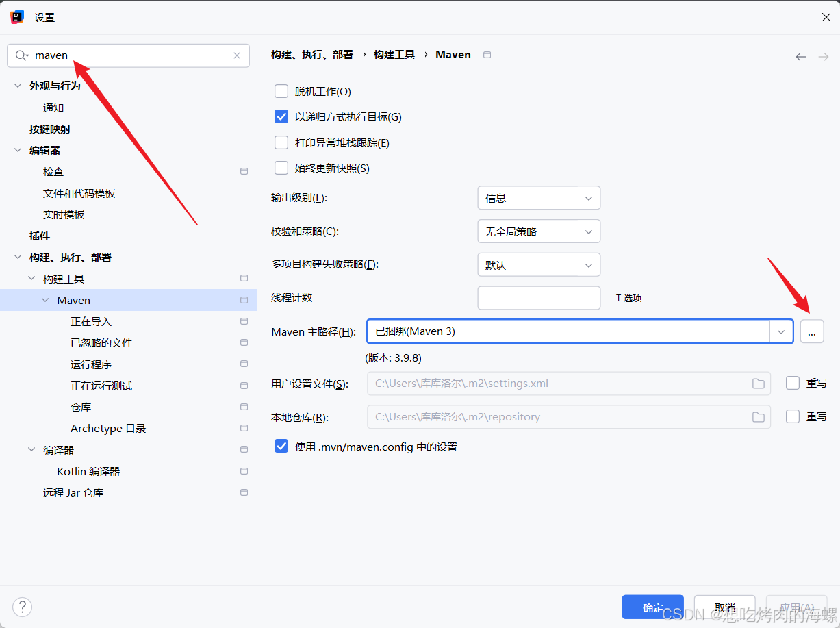Browse for user settings file folder icon
This screenshot has height=628, width=840.
pyautogui.click(x=759, y=384)
